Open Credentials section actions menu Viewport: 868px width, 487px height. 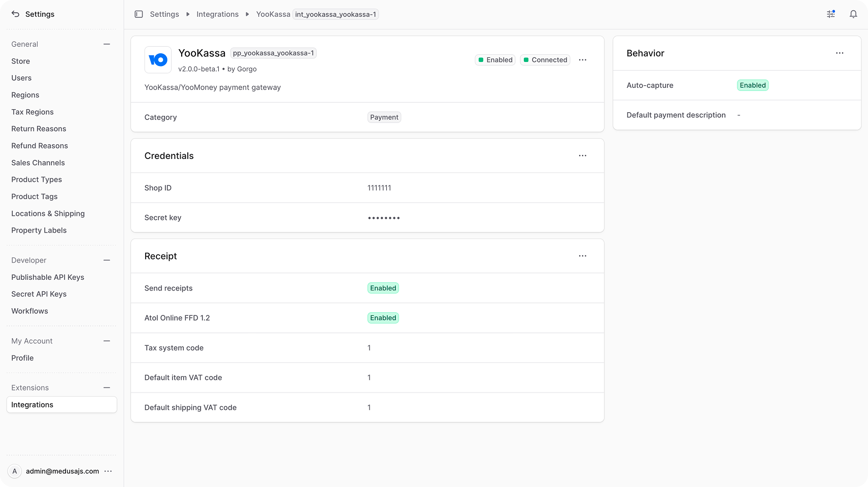pos(583,156)
